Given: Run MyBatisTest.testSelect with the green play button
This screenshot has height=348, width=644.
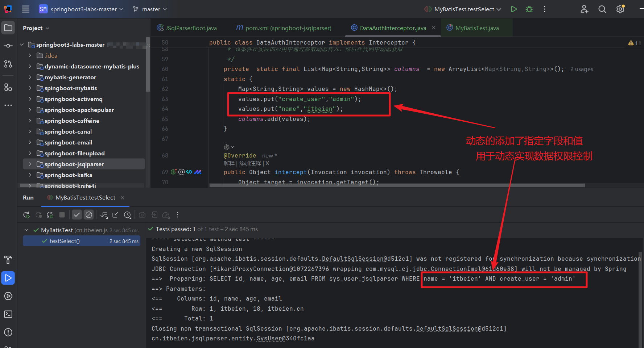Looking at the screenshot, I should pyautogui.click(x=514, y=9).
